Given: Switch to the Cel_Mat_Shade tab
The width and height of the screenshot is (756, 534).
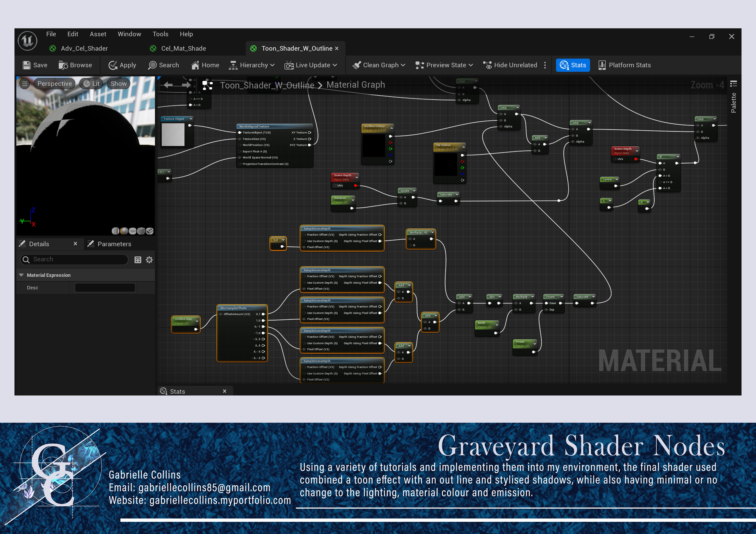Looking at the screenshot, I should [183, 48].
